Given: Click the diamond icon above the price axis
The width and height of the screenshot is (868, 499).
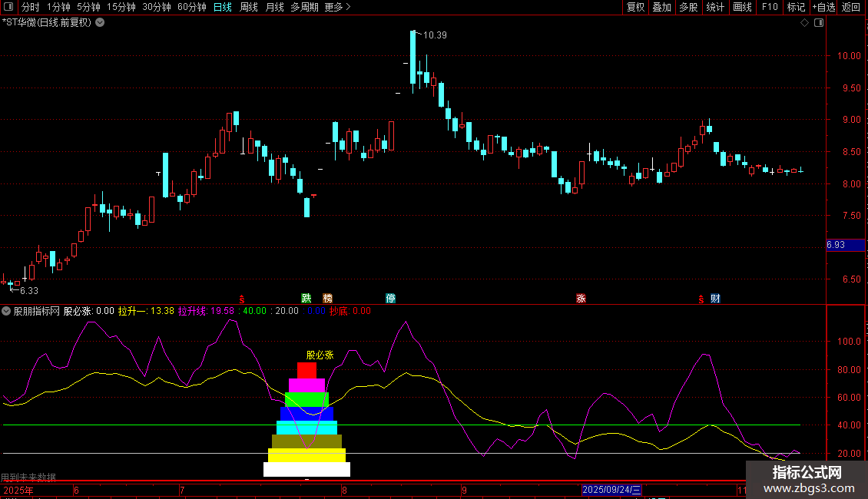Looking at the screenshot, I should pyautogui.click(x=804, y=23).
